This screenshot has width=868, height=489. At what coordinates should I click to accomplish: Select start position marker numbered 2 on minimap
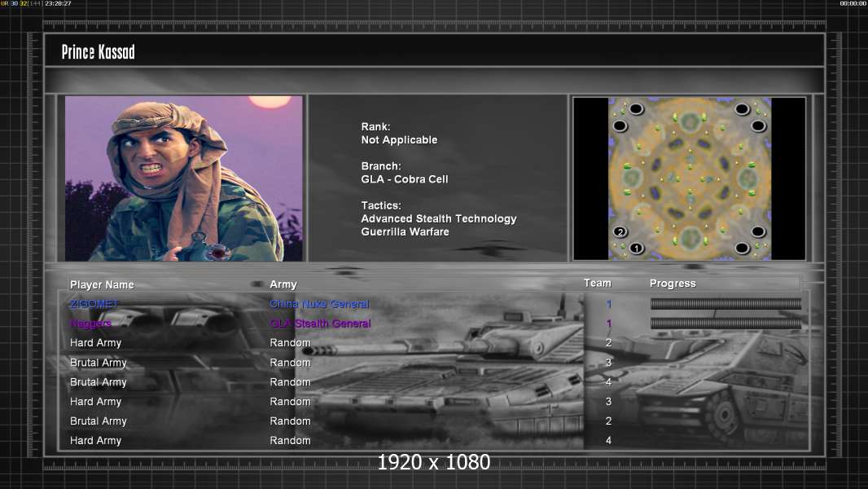[620, 231]
